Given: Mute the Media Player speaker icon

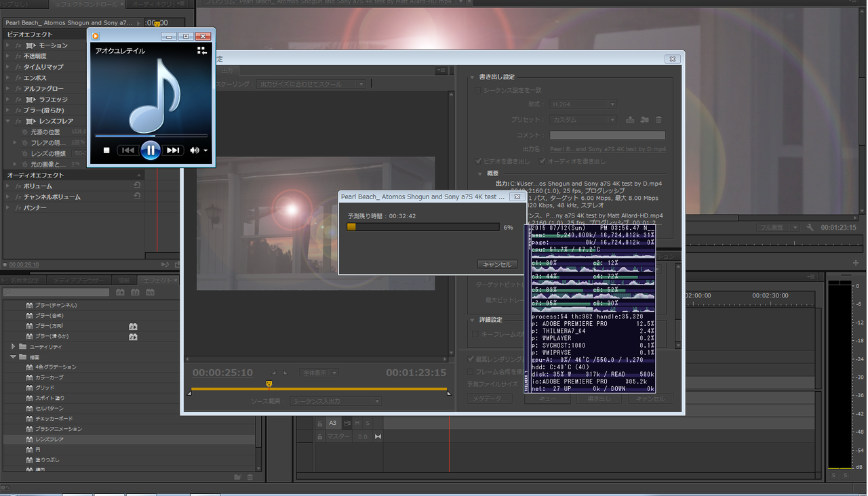Looking at the screenshot, I should [x=195, y=150].
